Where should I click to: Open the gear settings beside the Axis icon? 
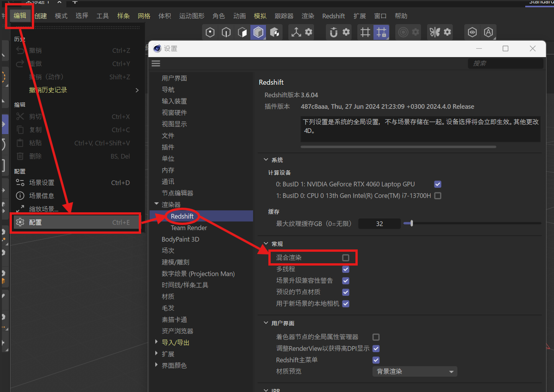(x=309, y=32)
